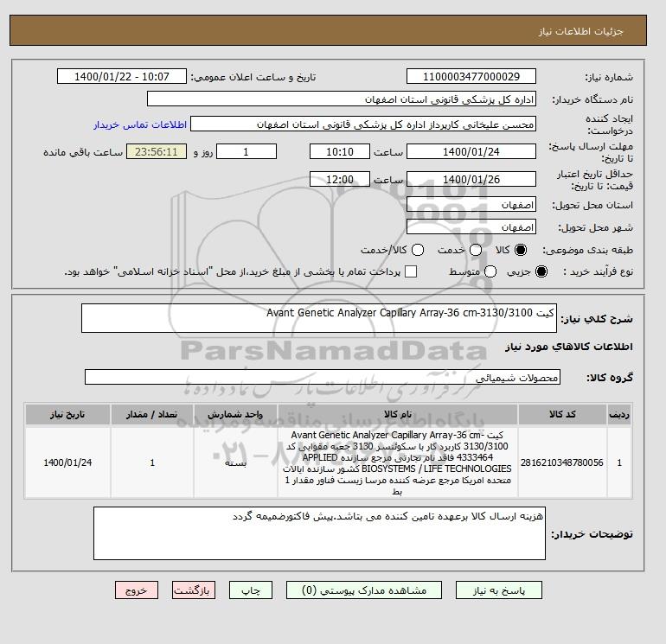
Task: Click the تاریخ نیاز column header
Action: 67,414
